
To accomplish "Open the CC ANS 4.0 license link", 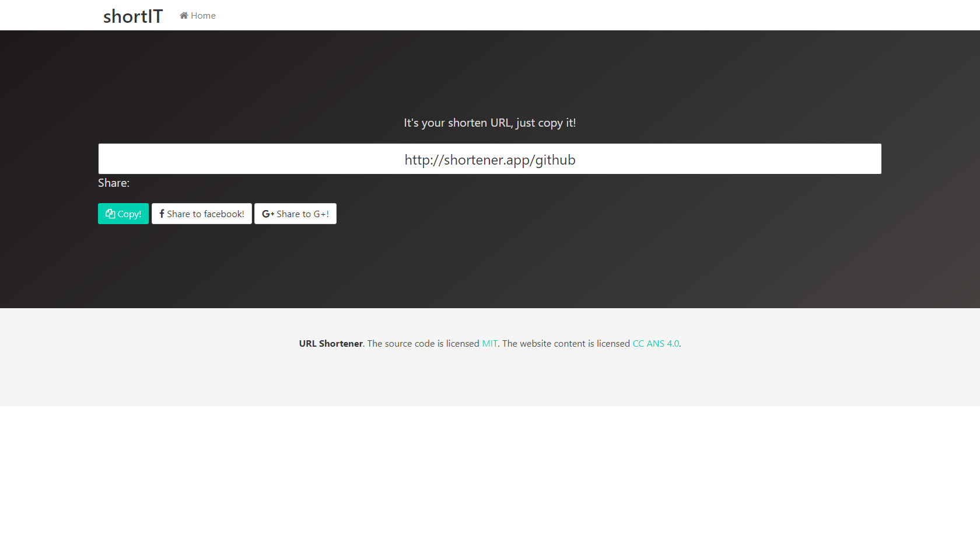I will point(656,343).
